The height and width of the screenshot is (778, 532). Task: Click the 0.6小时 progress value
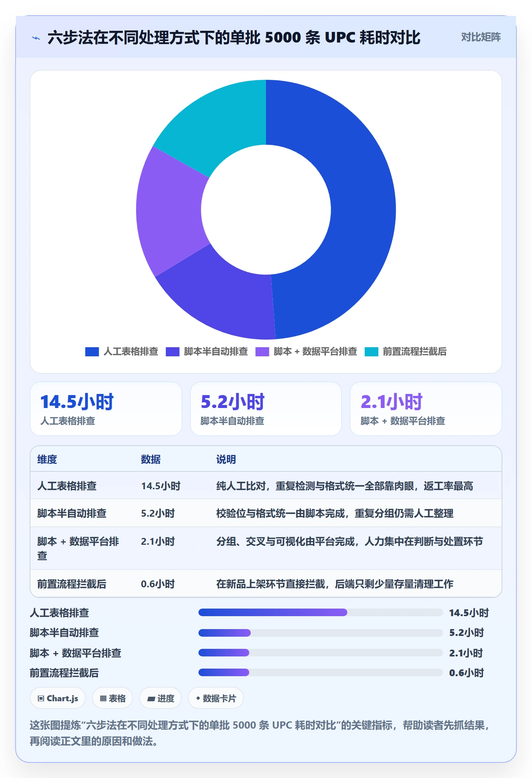pos(466,673)
